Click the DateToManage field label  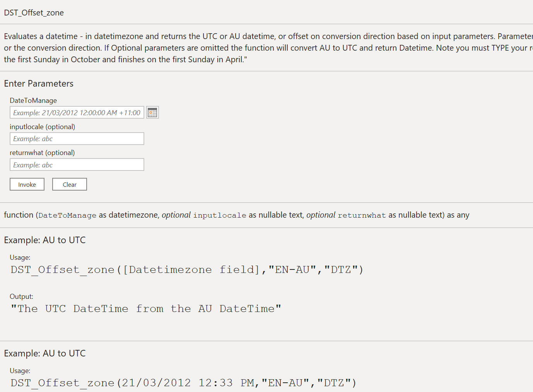pos(33,101)
